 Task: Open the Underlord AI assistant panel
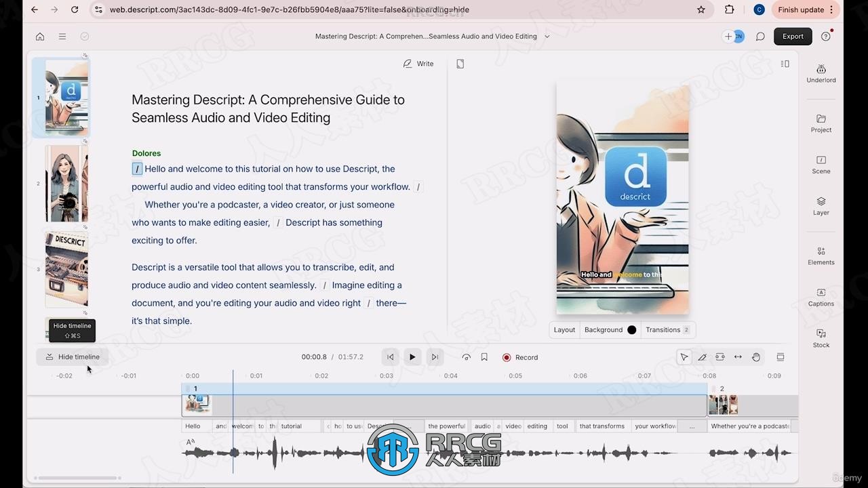coord(821,74)
